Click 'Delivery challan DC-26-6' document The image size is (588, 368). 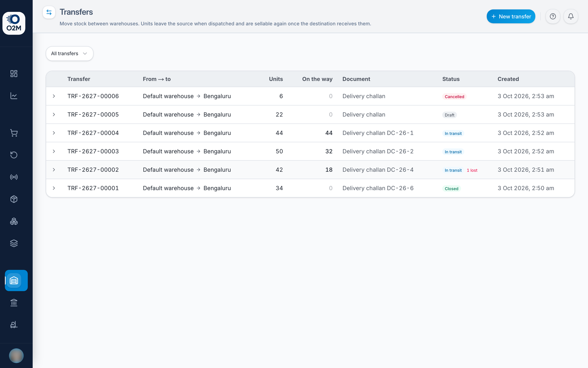378,188
